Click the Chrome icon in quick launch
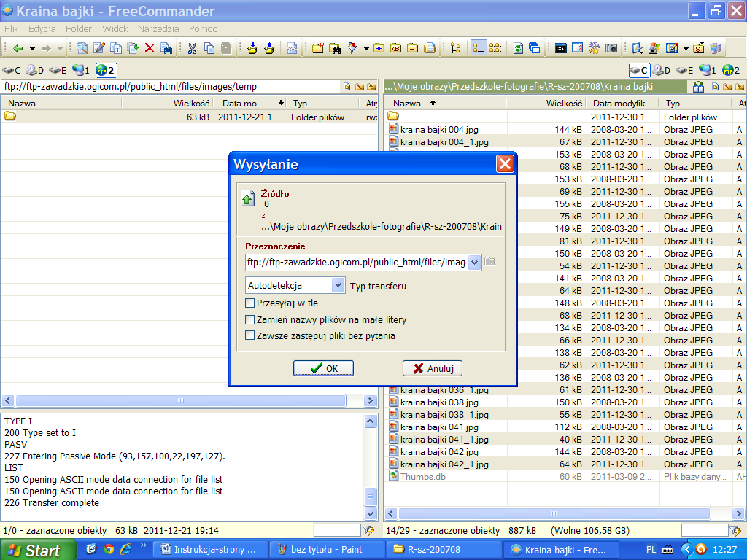Viewport: 747px width, 560px height. [109, 549]
